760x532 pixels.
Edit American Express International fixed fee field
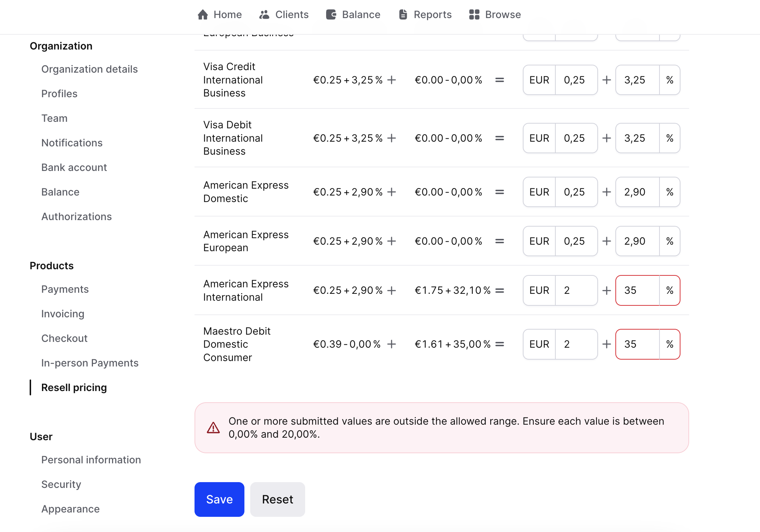tap(576, 290)
